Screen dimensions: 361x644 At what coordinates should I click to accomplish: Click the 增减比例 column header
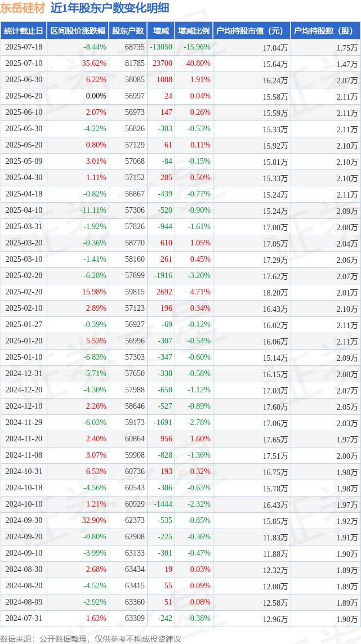click(194, 31)
